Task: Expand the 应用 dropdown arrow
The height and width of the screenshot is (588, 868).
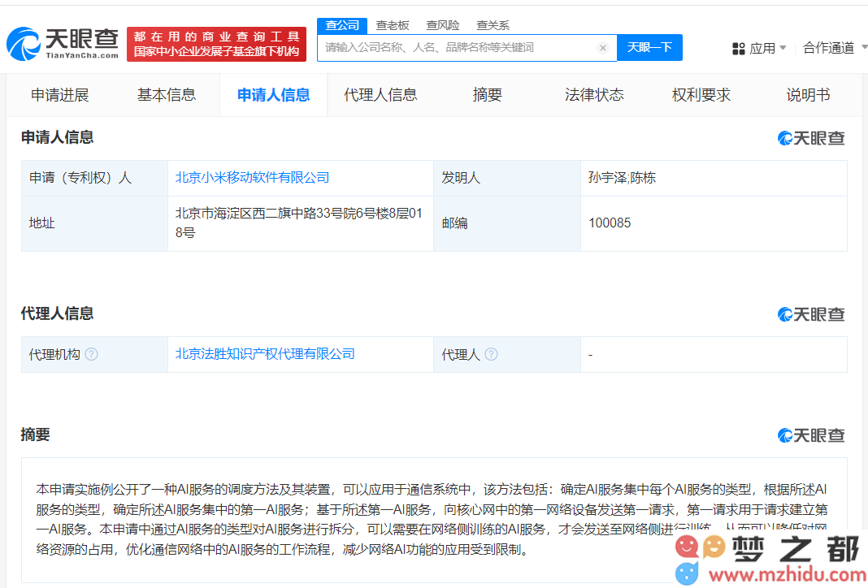Action: pyautogui.click(x=783, y=48)
